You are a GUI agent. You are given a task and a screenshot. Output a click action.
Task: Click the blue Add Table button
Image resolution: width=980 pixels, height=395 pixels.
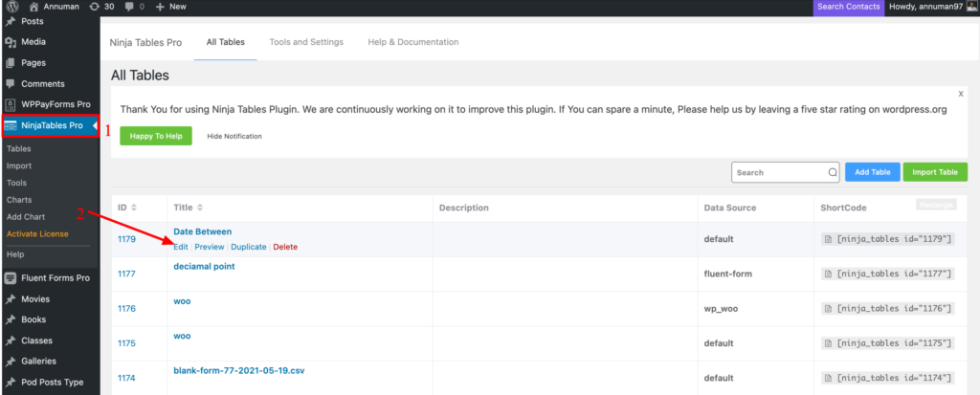click(872, 172)
